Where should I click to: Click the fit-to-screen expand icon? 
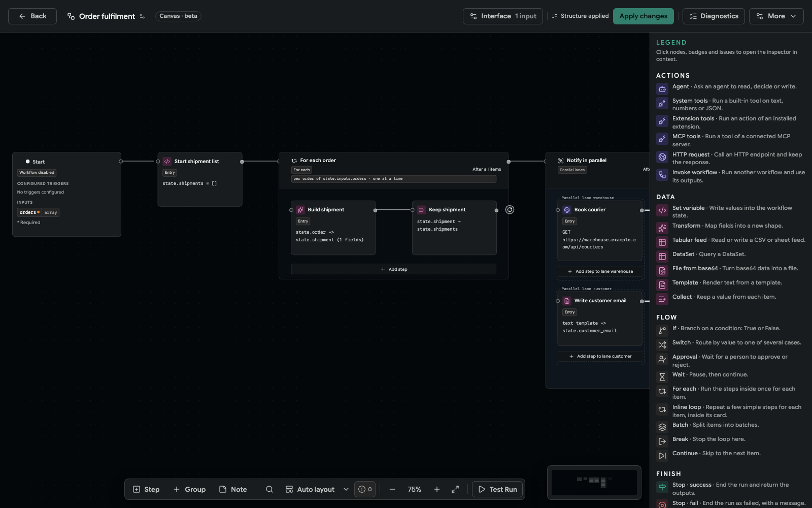[x=455, y=489]
